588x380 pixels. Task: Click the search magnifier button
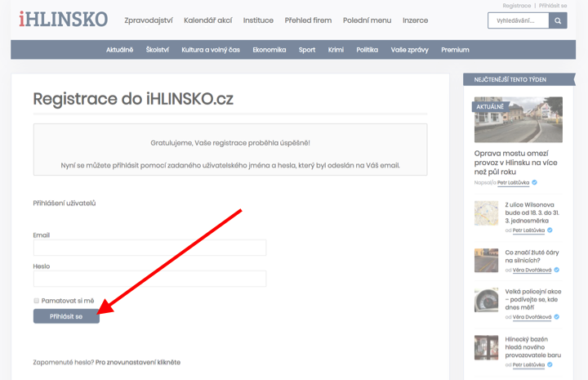point(558,20)
